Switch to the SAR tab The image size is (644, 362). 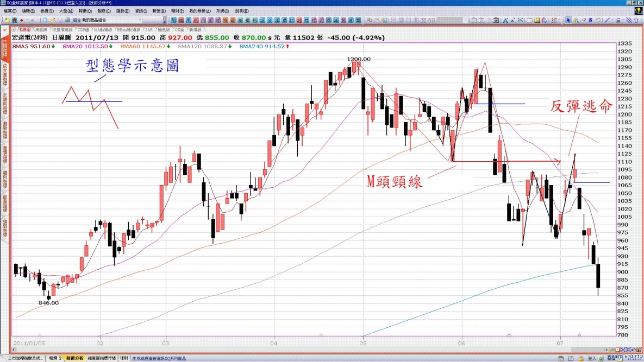coord(149,29)
